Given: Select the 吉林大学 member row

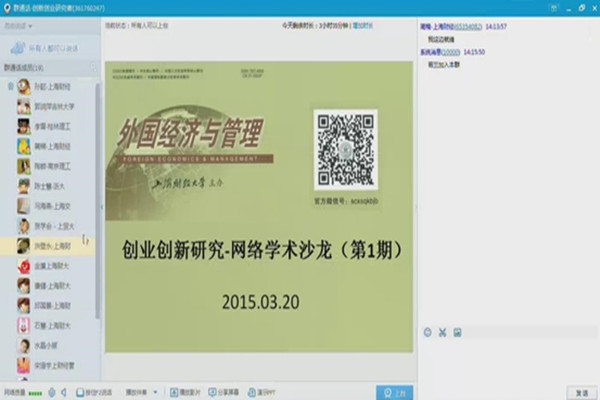Looking at the screenshot, I should 48,106.
